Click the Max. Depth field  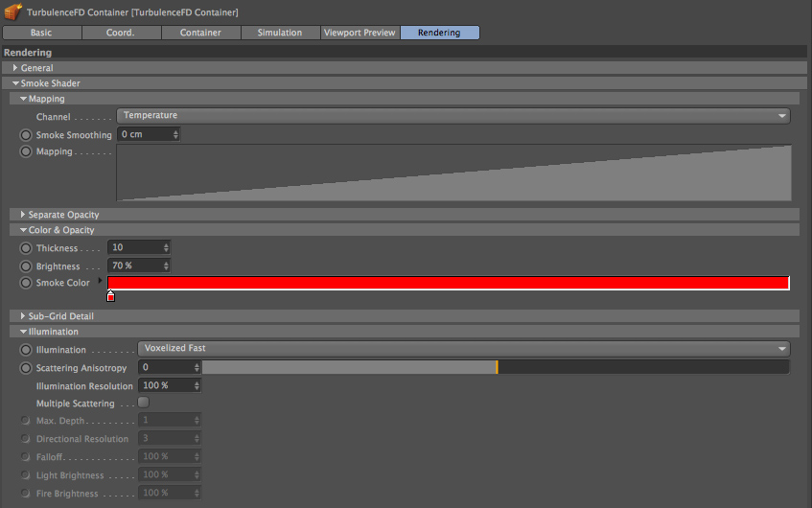(170, 420)
